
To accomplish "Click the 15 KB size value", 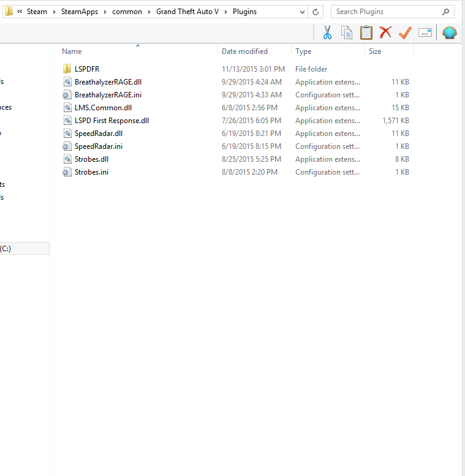I will click(400, 107).
